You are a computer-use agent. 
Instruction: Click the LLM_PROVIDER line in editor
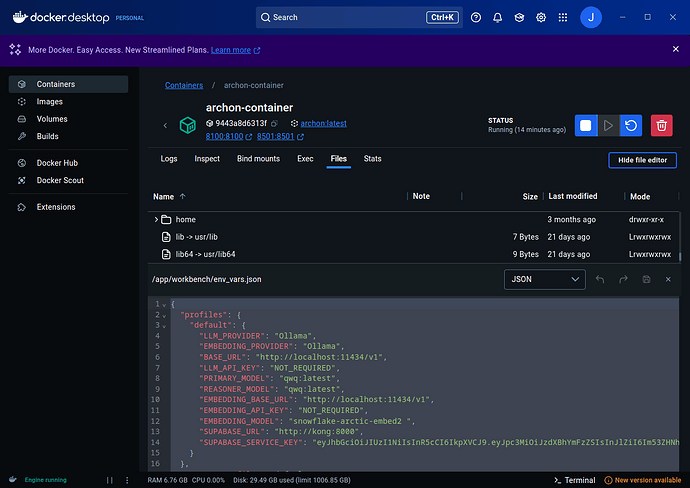click(x=257, y=336)
